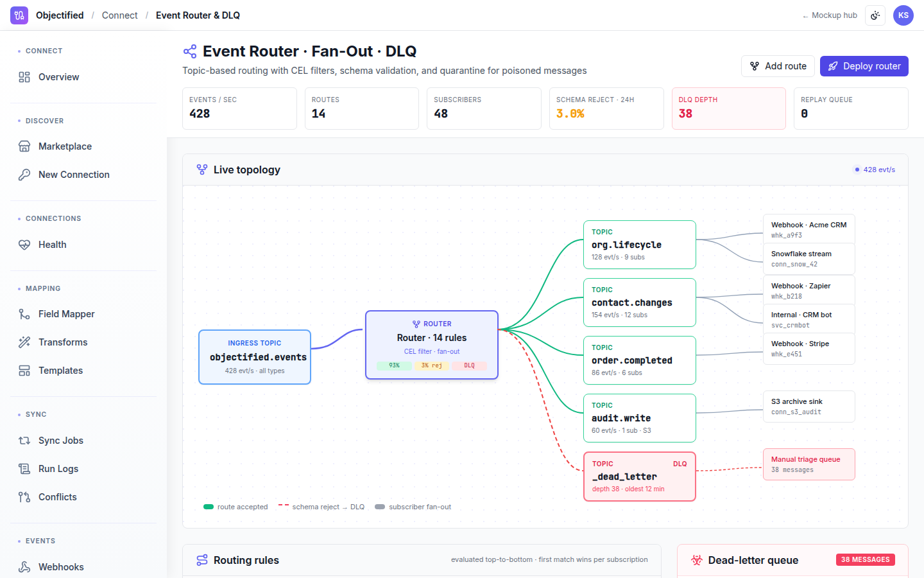Open Templates in the sidebar
924x578 pixels.
[83, 371]
